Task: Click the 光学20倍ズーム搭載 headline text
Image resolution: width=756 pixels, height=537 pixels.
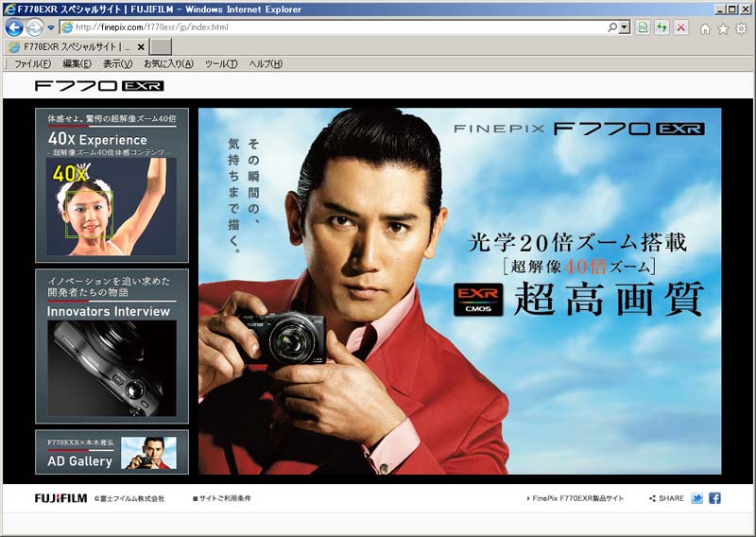Action: pos(577,242)
